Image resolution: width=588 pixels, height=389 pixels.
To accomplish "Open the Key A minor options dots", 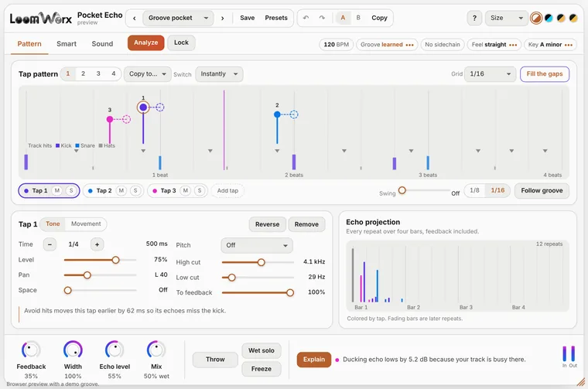I will click(x=569, y=45).
